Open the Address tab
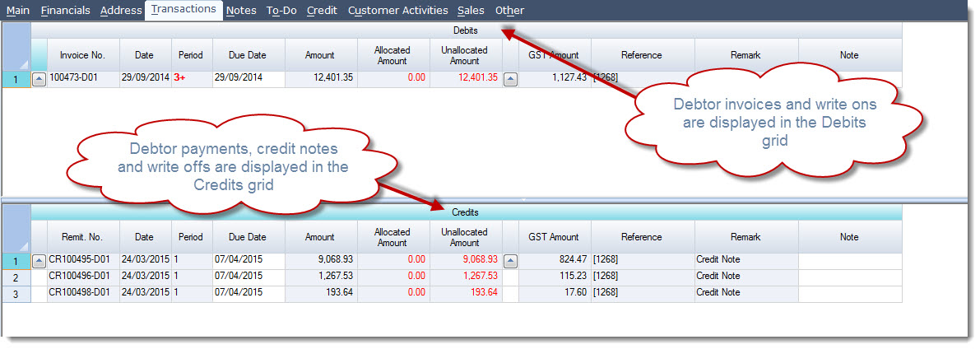 121,11
